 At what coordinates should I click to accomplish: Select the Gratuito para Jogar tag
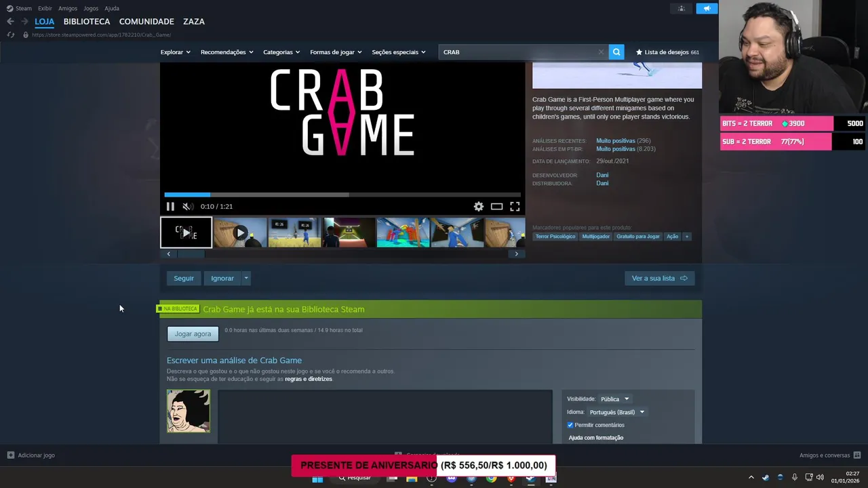pos(638,237)
